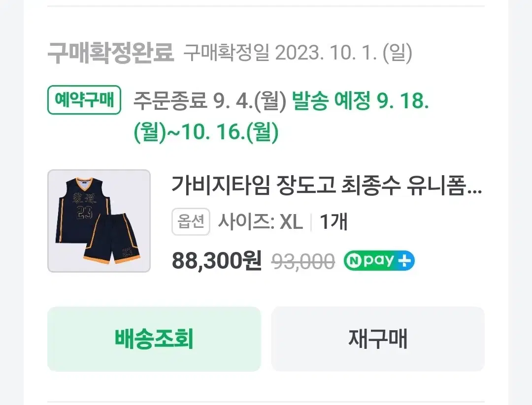Click the Npay payment icon
Image resolution: width=532 pixels, height=405 pixels.
click(x=378, y=260)
